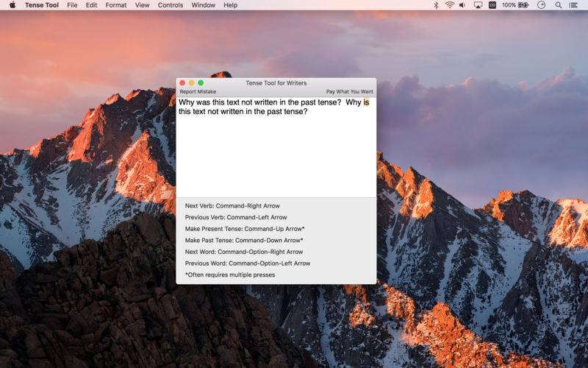The width and height of the screenshot is (588, 368).
Task: Open the Format menu
Action: coord(116,5)
